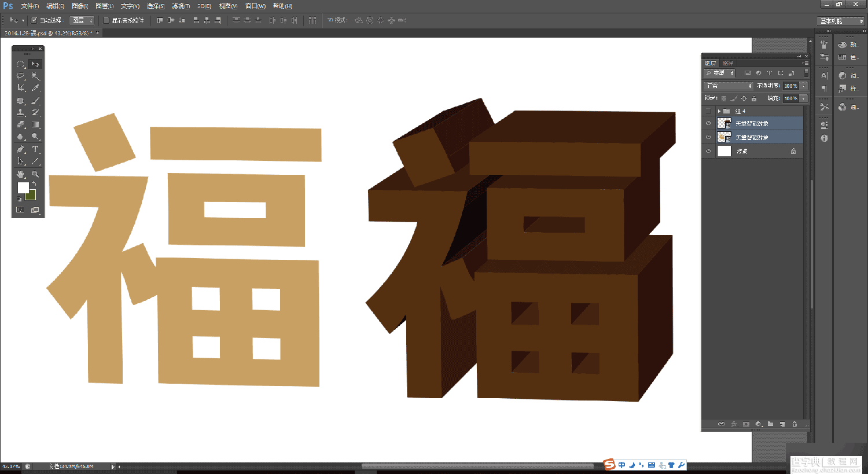
Task: Open the Layers panel flyout menu
Action: tap(805, 63)
